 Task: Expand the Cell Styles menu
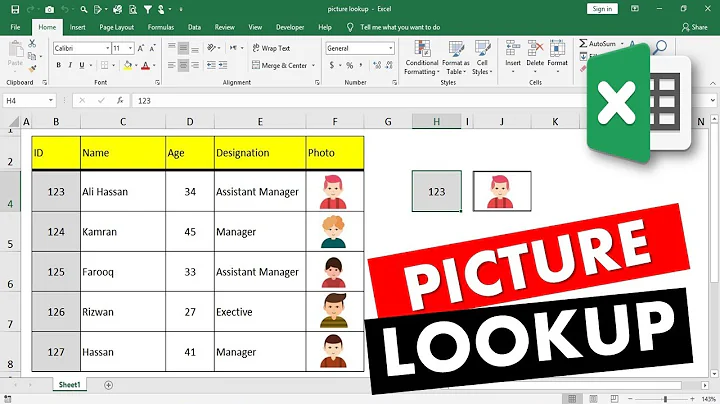click(x=482, y=58)
